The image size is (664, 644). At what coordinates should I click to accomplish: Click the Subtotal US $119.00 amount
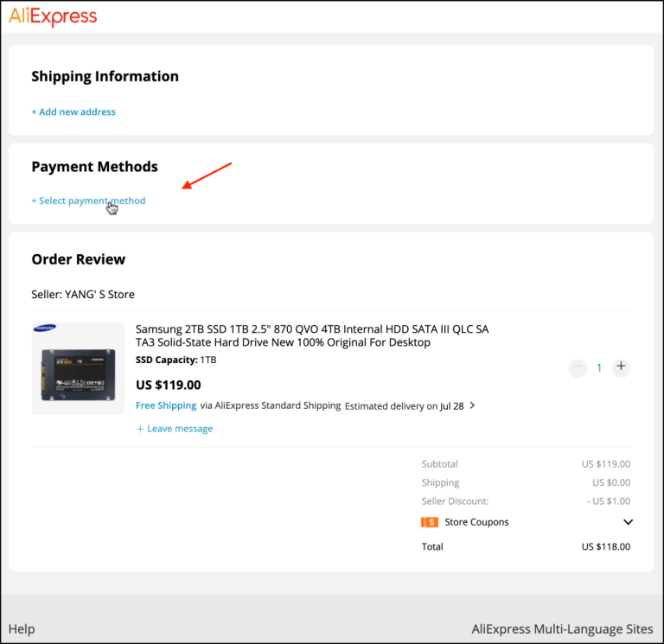pos(605,464)
